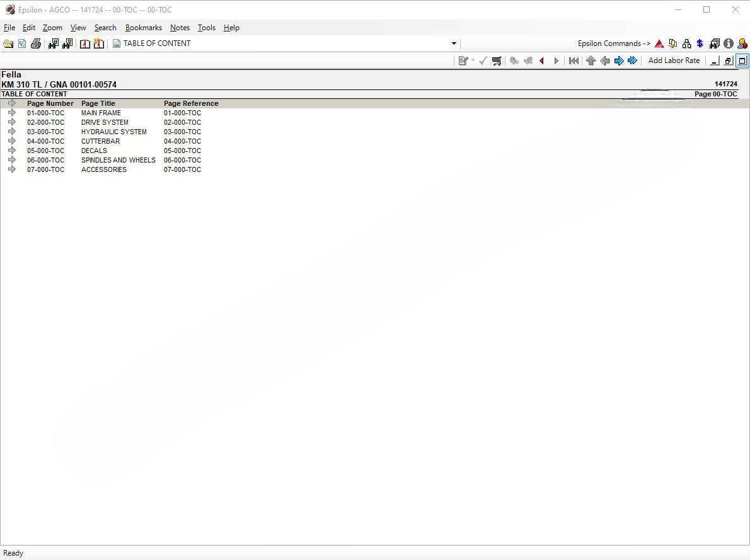Viewport: 750px width, 560px height.
Task: Click the gray up arrow icon
Action: (591, 60)
